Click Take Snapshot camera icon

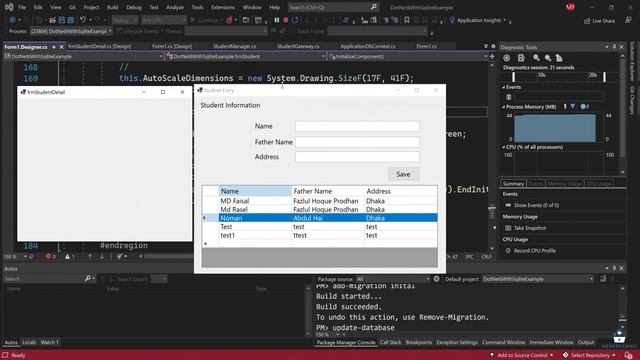[508, 228]
